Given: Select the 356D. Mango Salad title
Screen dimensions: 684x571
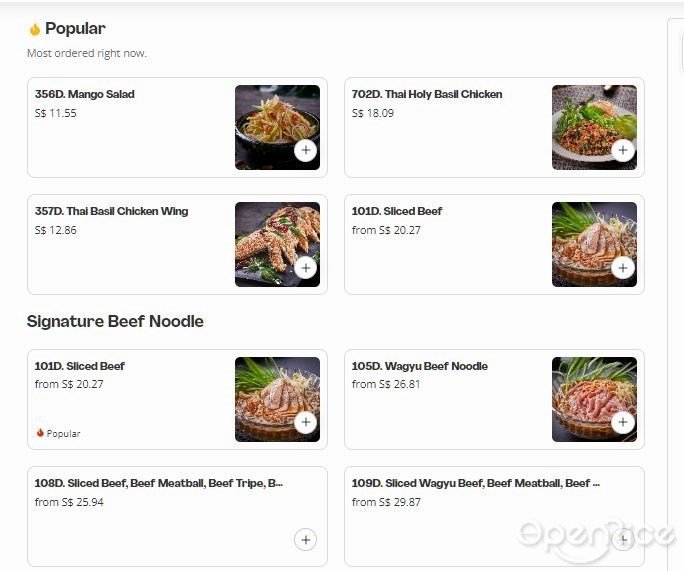Looking at the screenshot, I should tap(85, 94).
